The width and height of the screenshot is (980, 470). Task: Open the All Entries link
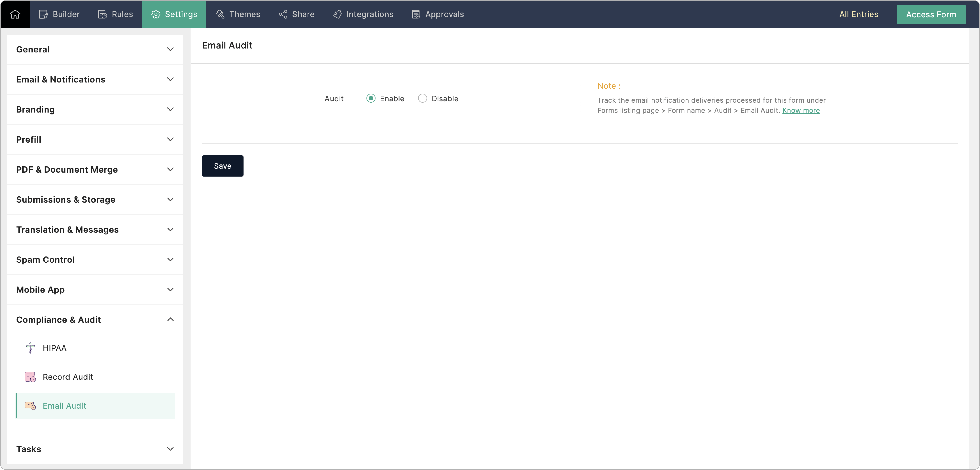pyautogui.click(x=859, y=15)
